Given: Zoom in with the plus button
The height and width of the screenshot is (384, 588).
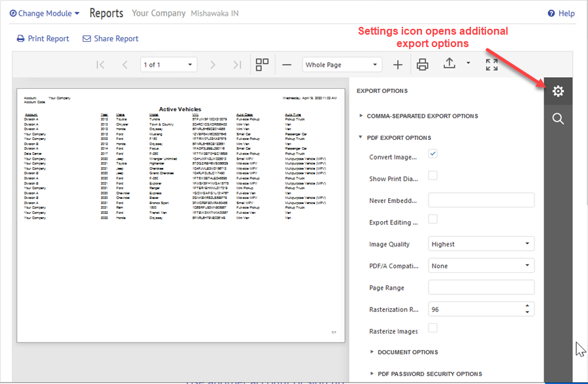Looking at the screenshot, I should [x=398, y=65].
